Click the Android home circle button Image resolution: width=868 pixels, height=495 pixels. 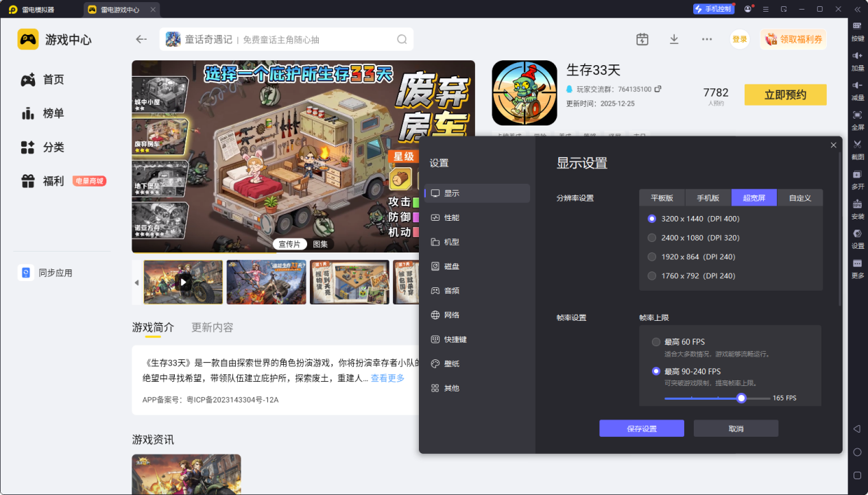click(x=857, y=452)
